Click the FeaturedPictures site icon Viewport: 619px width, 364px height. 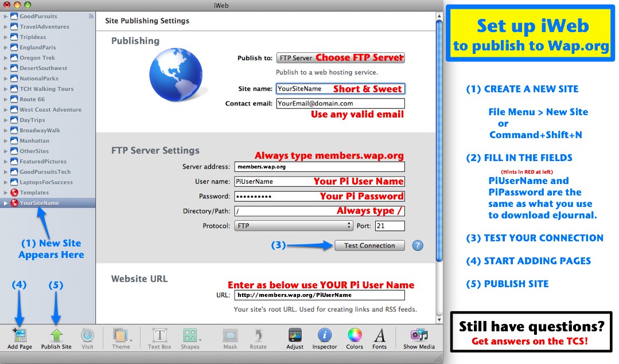pos(14,161)
